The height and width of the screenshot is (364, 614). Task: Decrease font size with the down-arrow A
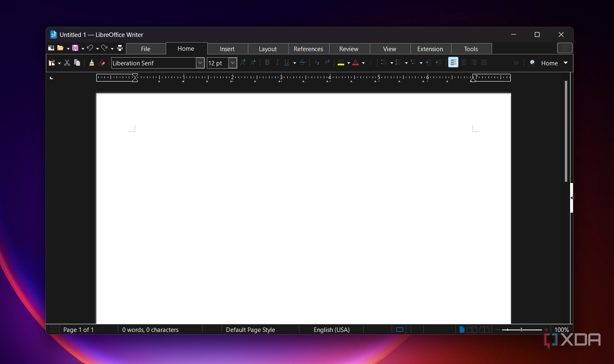(x=253, y=62)
